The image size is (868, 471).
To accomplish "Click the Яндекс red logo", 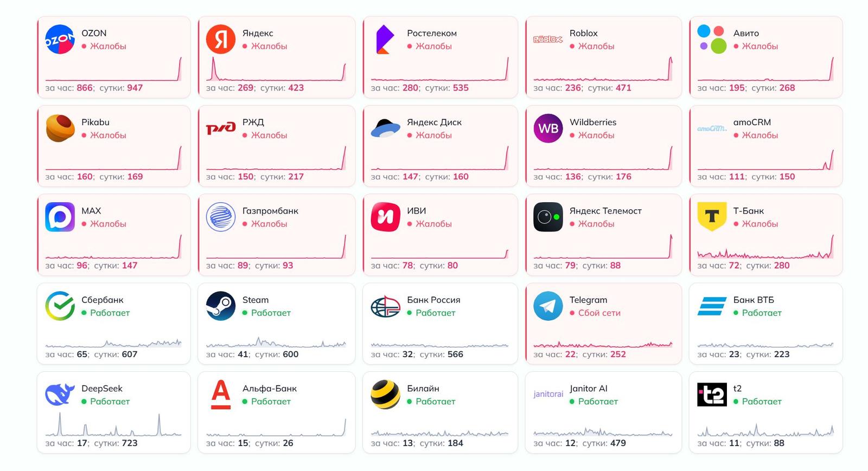I will coord(221,40).
